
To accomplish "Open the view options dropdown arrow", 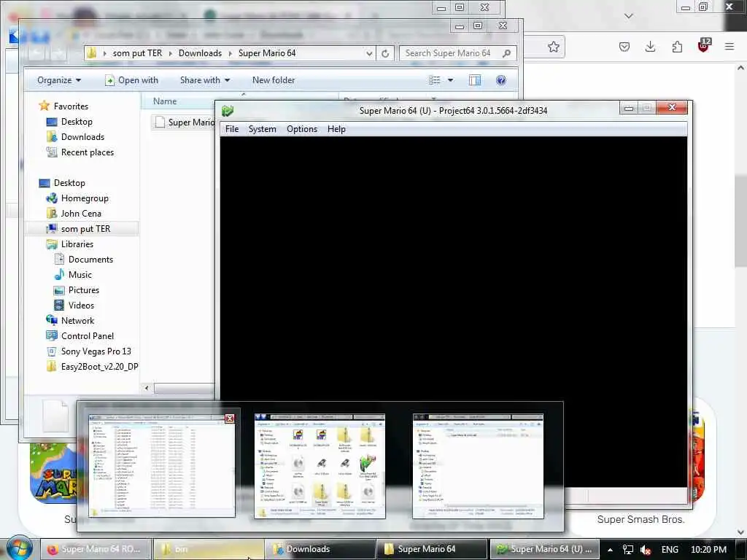I will pos(451,80).
